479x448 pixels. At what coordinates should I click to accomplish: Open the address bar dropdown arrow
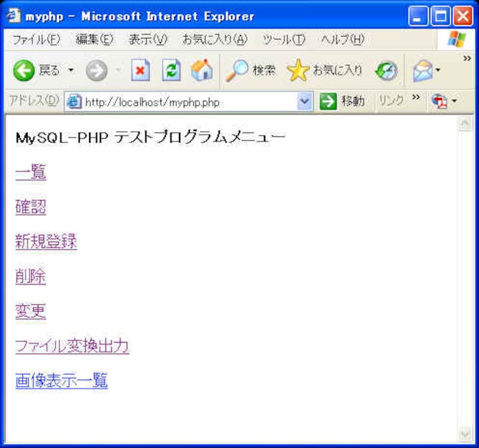305,102
